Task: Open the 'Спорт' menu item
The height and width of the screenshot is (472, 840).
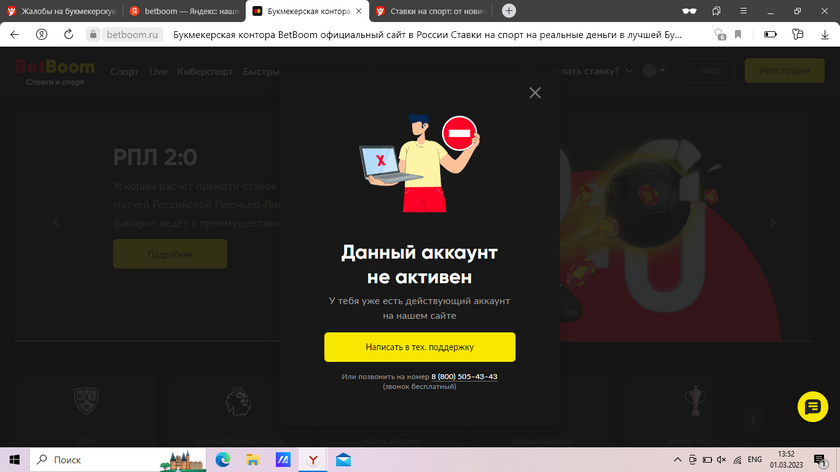Action: point(124,71)
